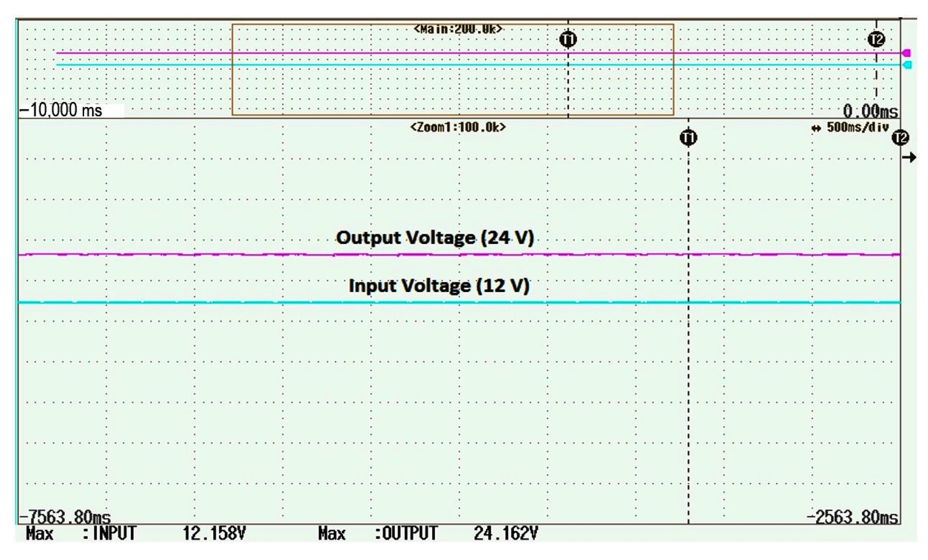Click the black trigger arrow at right edge
This screenshot has width=928, height=560.
(909, 157)
